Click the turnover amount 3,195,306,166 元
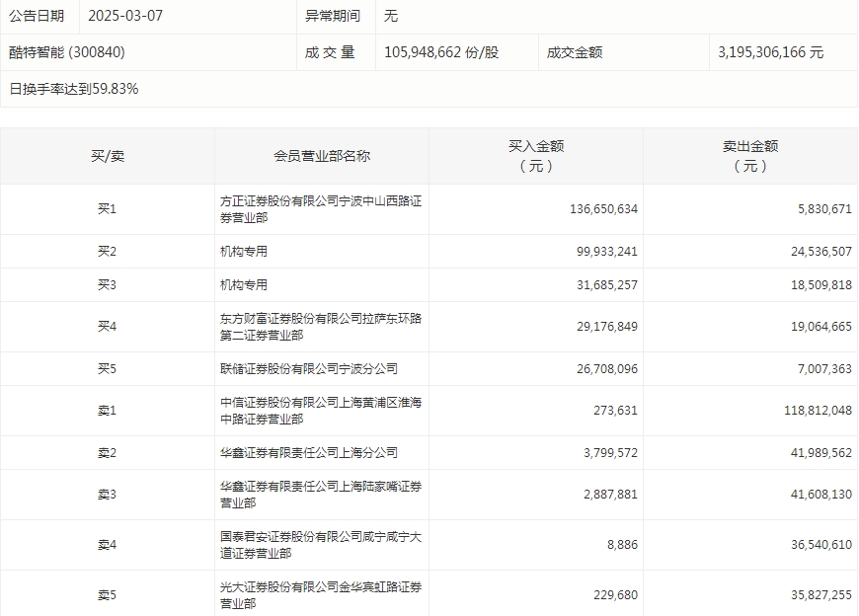Screen dimensions: 859x616 771,52
